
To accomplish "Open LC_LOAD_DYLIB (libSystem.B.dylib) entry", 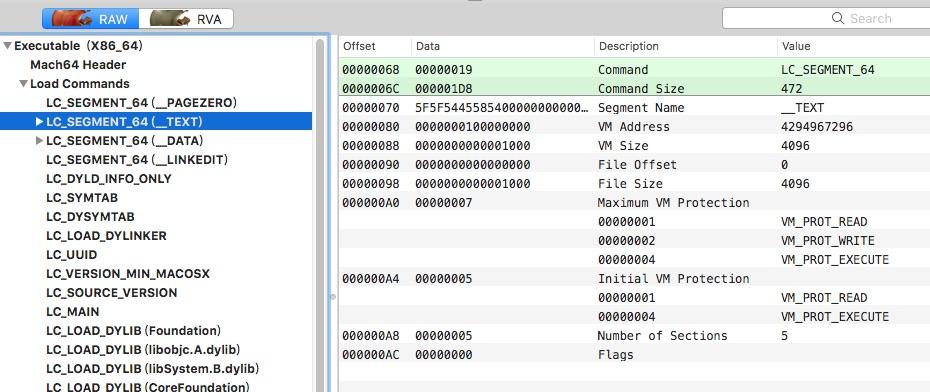I will pos(153,368).
